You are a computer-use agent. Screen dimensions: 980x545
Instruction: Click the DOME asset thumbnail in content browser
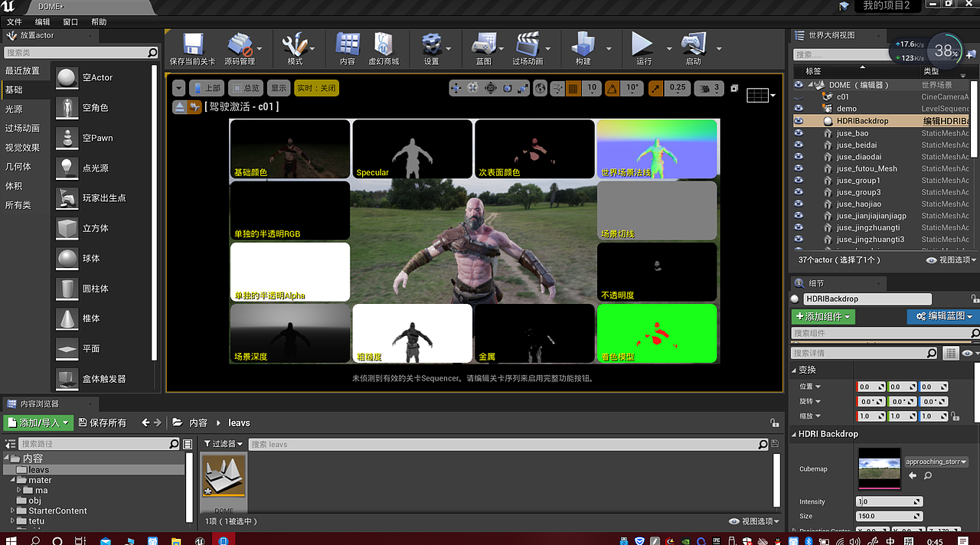click(224, 476)
